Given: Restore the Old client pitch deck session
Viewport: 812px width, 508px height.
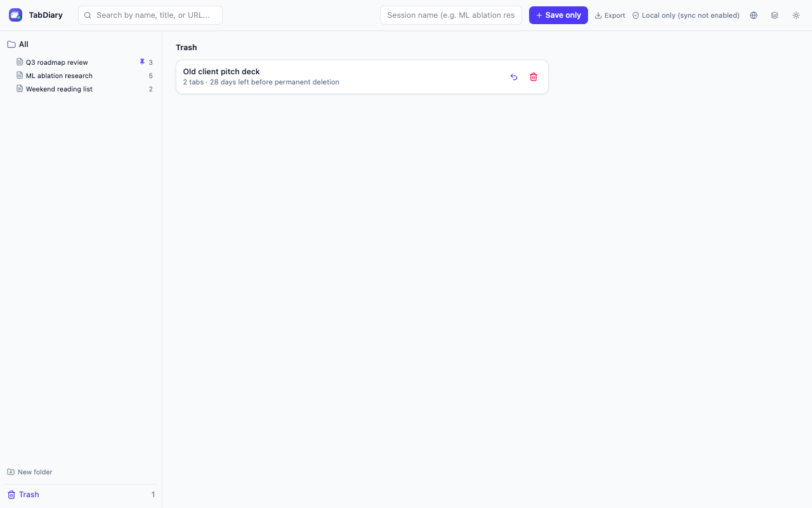Looking at the screenshot, I should 514,77.
